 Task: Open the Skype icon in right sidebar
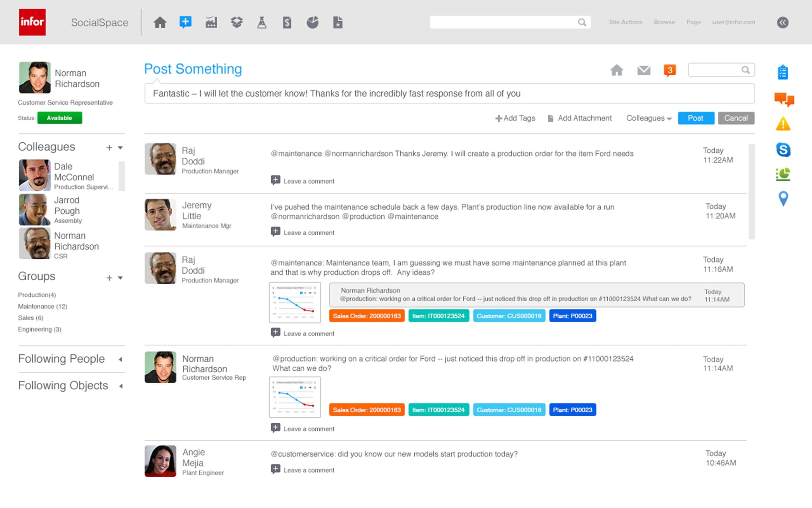click(783, 150)
